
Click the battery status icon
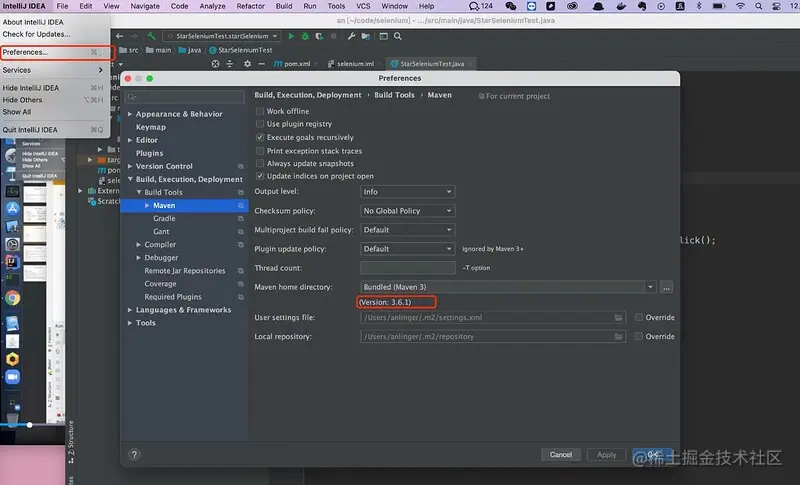click(x=719, y=6)
